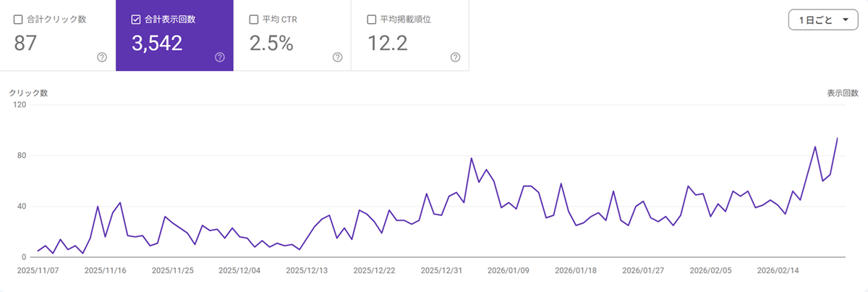Click the 2026/01/09 date axis label
Viewport: 868px width, 292px height.
509,271
